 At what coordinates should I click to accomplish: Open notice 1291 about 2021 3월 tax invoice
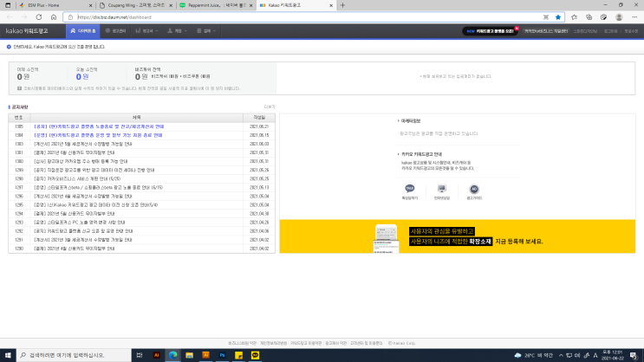coord(82,240)
